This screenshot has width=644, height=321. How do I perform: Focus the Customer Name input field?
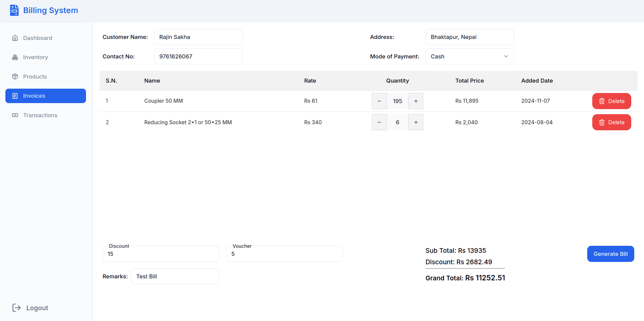tap(198, 37)
